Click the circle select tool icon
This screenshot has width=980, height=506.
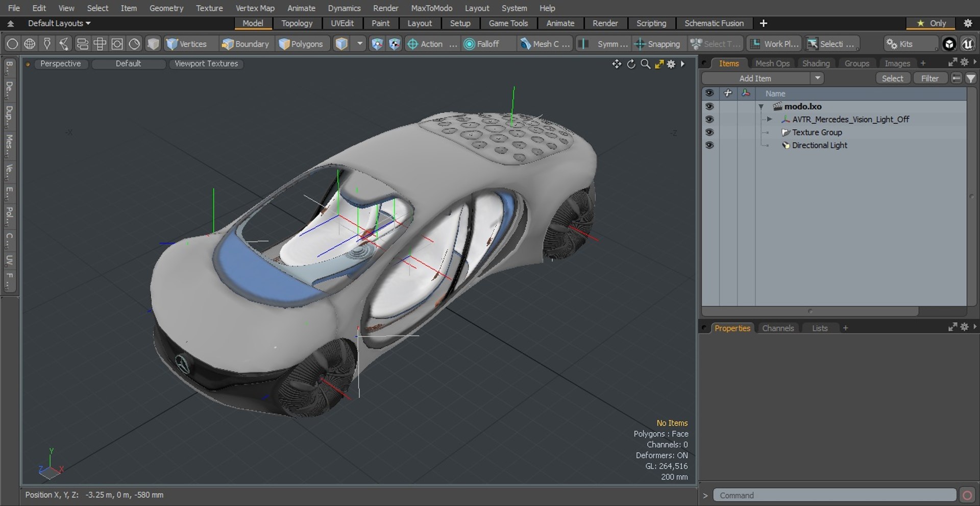[12, 44]
